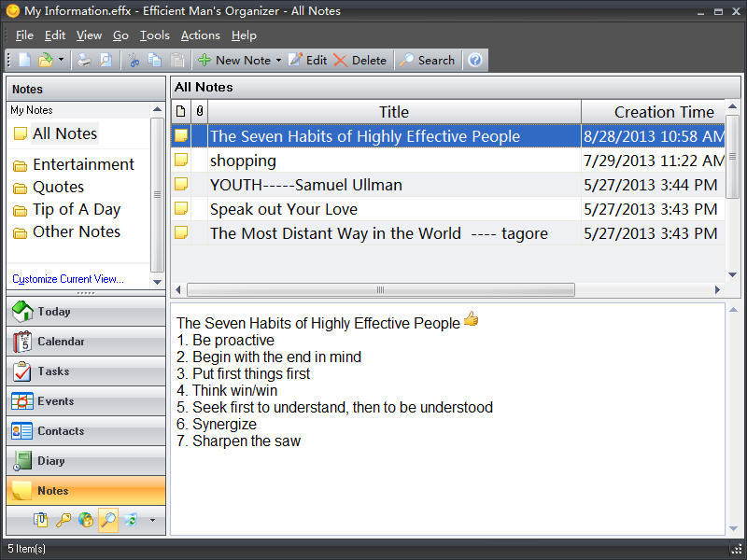Screen dimensions: 747x560
Task: Go to the Tasks section
Action: click(x=86, y=371)
